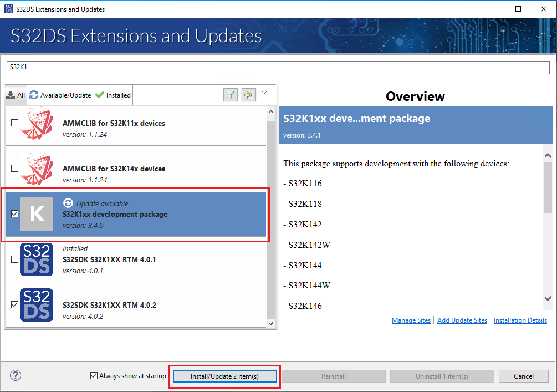Screen dimensions: 557x392
Task: Click the import archived packages icon
Action: point(248,94)
